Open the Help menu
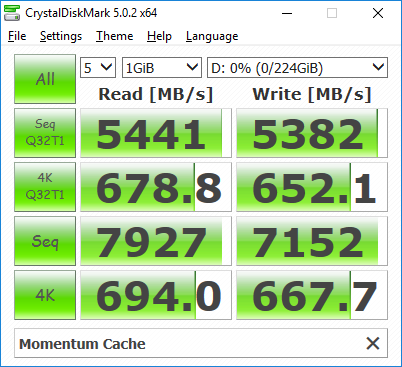The width and height of the screenshot is (402, 367). [x=159, y=36]
